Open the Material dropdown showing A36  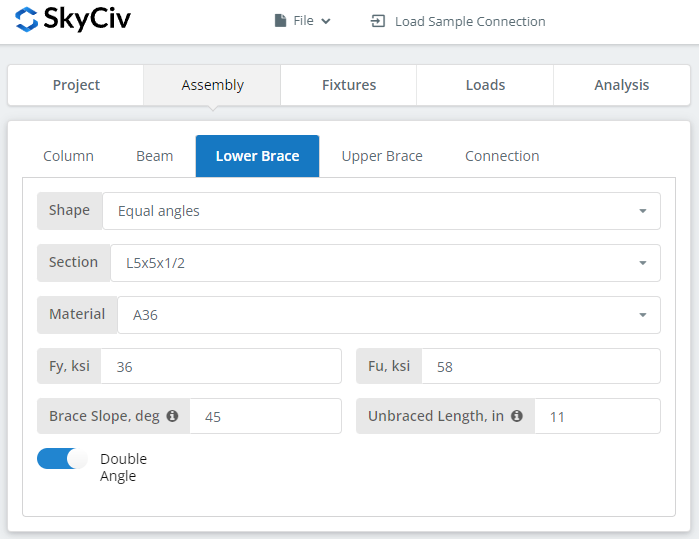389,315
